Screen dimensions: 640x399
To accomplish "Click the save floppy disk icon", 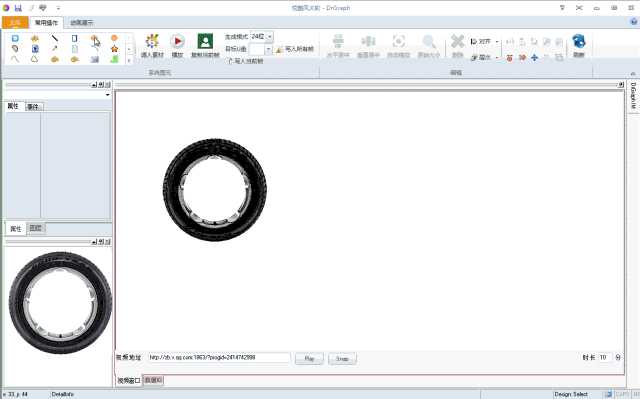I will point(18,8).
